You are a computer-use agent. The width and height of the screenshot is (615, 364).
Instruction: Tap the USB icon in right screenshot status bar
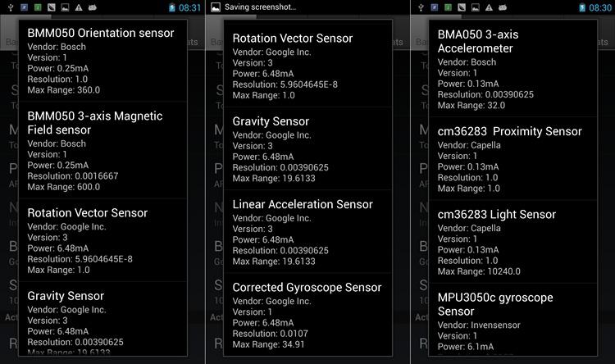[421, 7]
